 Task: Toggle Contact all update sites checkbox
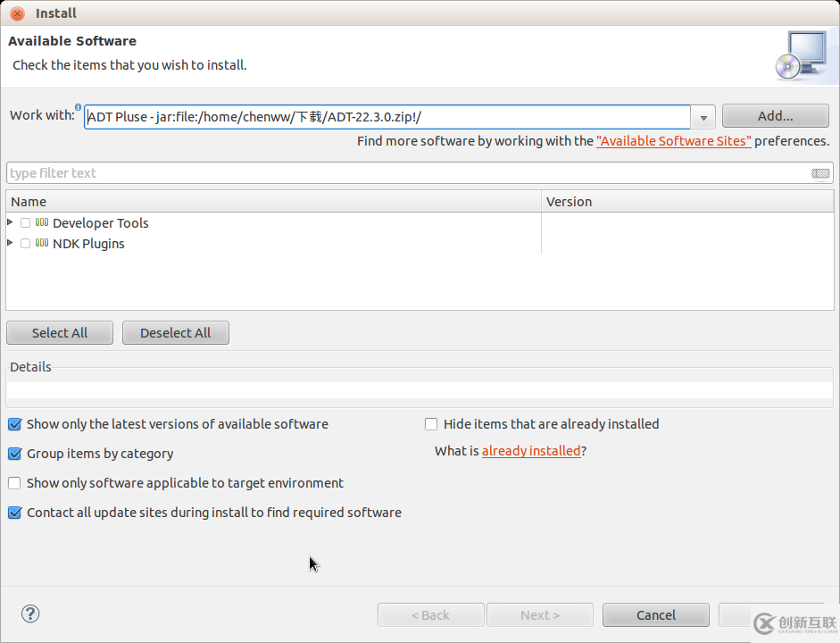(14, 513)
